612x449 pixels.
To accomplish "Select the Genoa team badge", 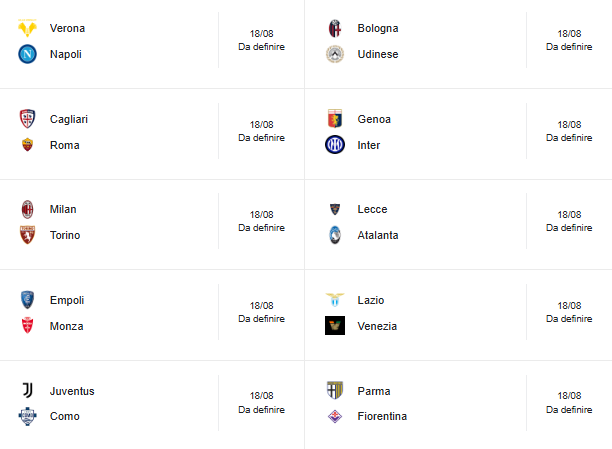I will click(335, 119).
